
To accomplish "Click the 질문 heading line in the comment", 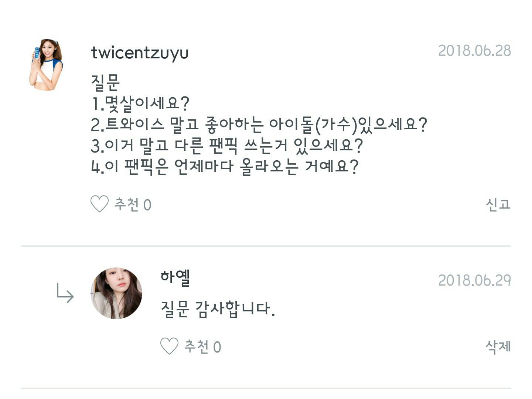I will click(x=105, y=83).
